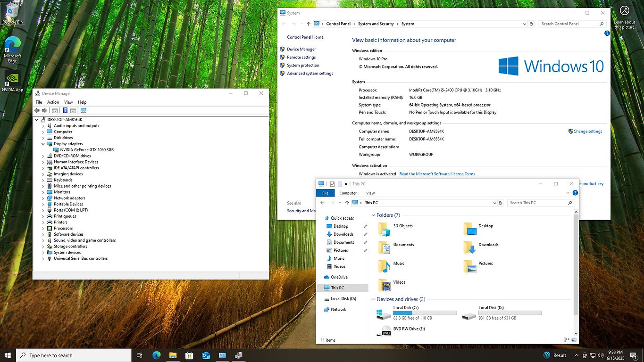
Task: Click Change settings next to computer name
Action: tap(588, 132)
